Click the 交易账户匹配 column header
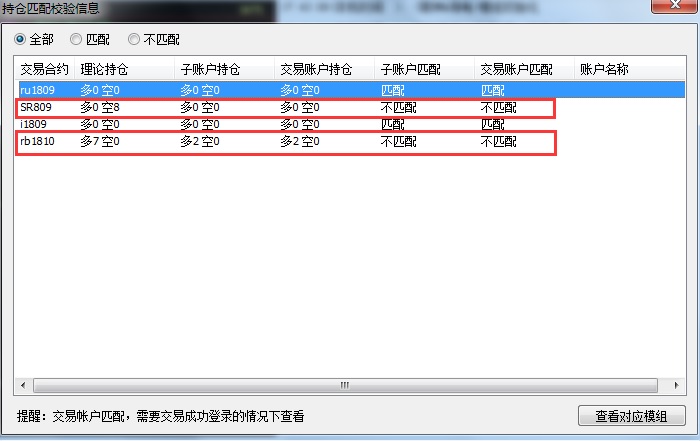Image resolution: width=700 pixels, height=441 pixels. pos(524,69)
